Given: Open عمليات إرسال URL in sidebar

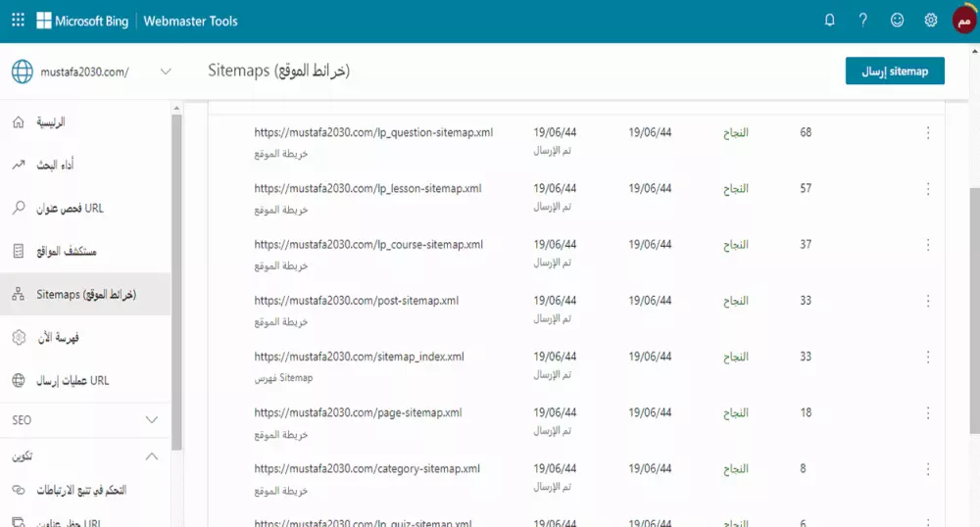Looking at the screenshot, I should (73, 380).
